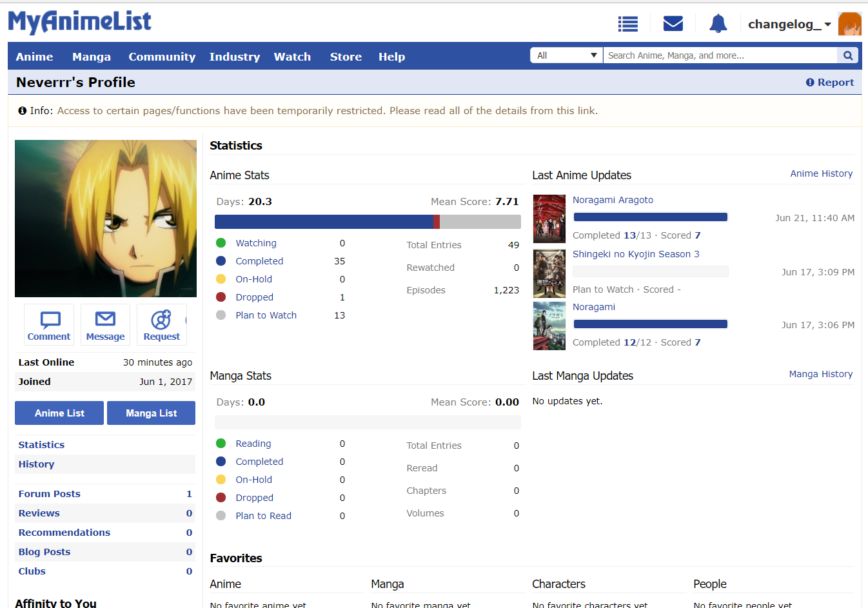Click the Anime List button

tap(59, 413)
